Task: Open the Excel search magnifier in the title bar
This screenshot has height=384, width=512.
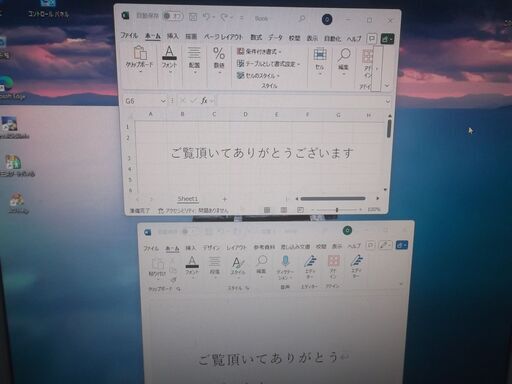Action: [x=302, y=19]
